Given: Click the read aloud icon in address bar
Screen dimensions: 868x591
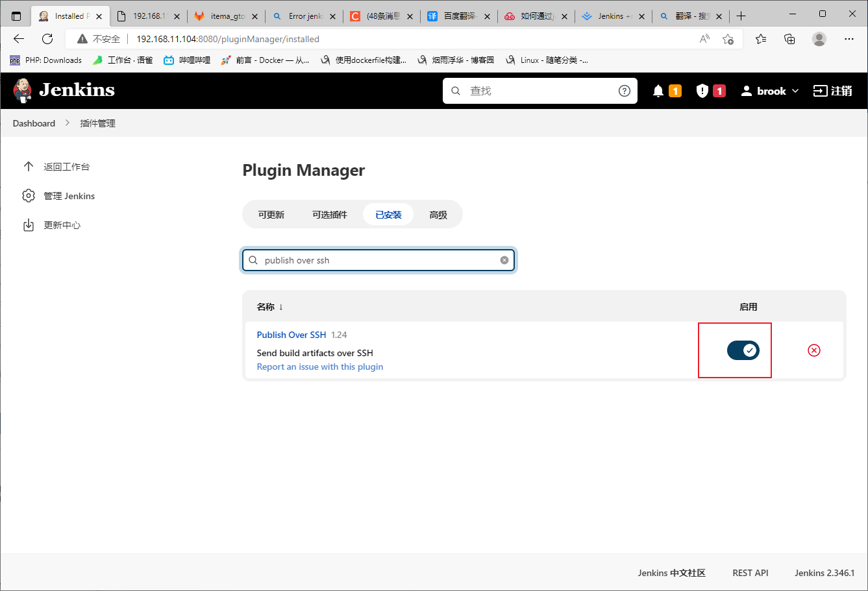Looking at the screenshot, I should [704, 39].
